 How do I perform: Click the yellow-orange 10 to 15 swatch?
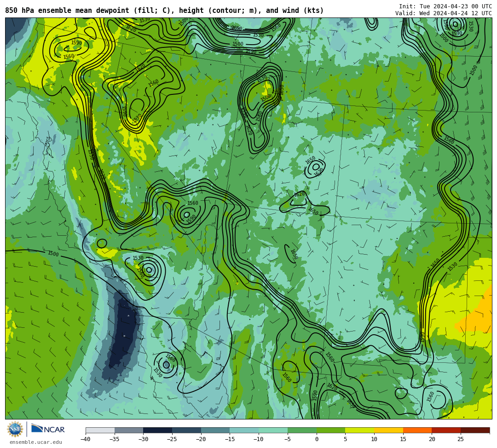pyautogui.click(x=388, y=430)
